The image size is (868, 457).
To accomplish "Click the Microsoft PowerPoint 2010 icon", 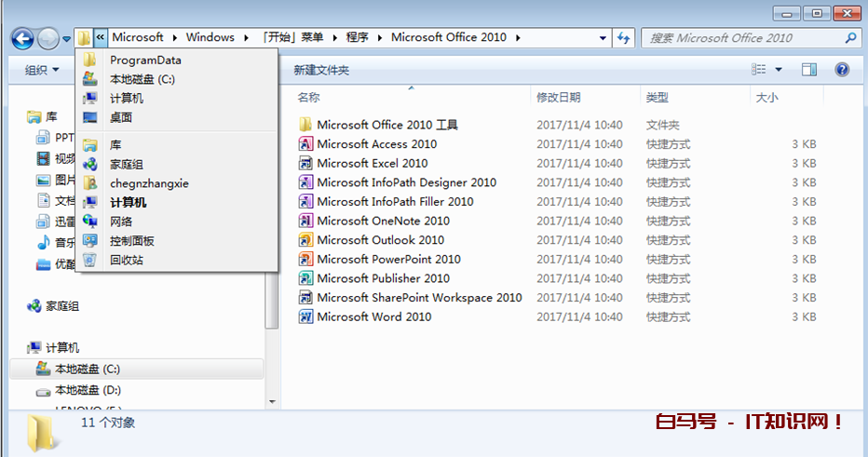I will pos(305,260).
